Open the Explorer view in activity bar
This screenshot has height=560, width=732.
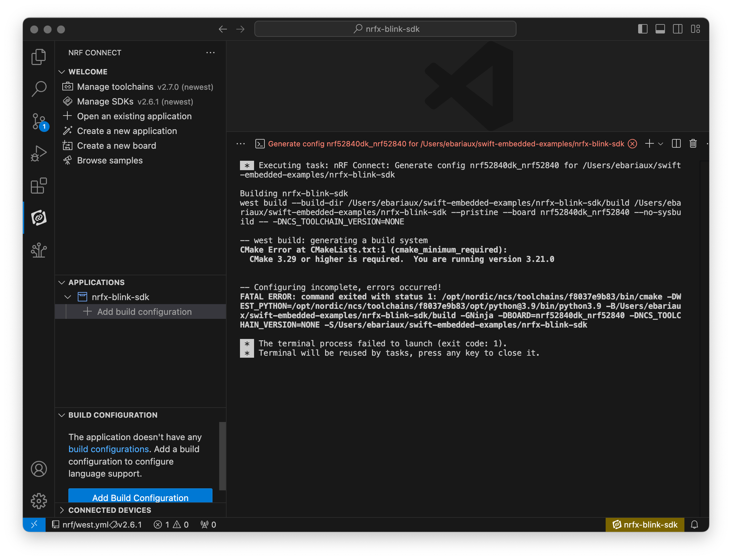point(39,57)
